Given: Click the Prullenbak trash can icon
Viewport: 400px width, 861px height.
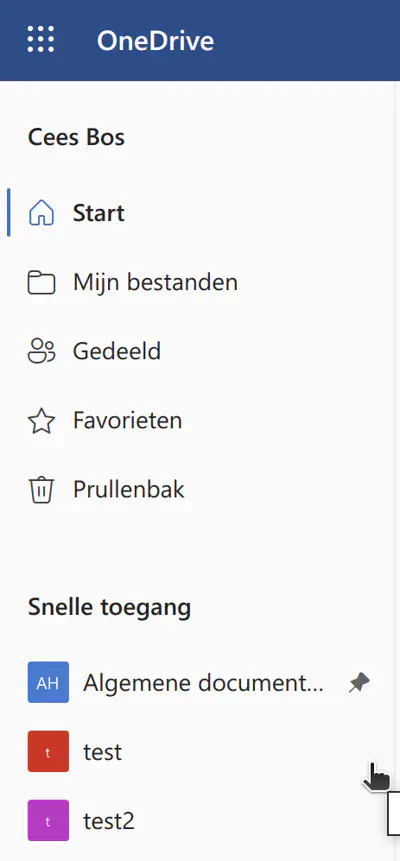Looking at the screenshot, I should [42, 490].
